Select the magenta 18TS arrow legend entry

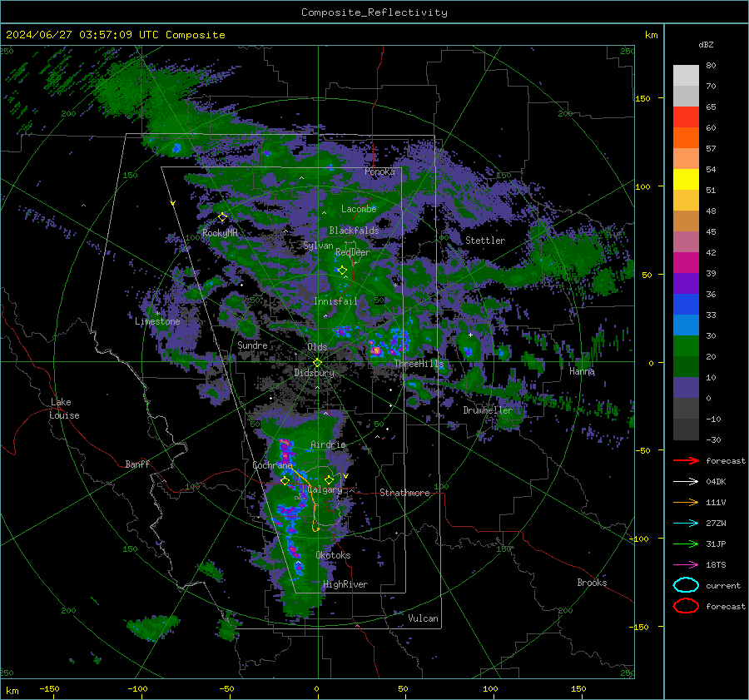tap(686, 565)
